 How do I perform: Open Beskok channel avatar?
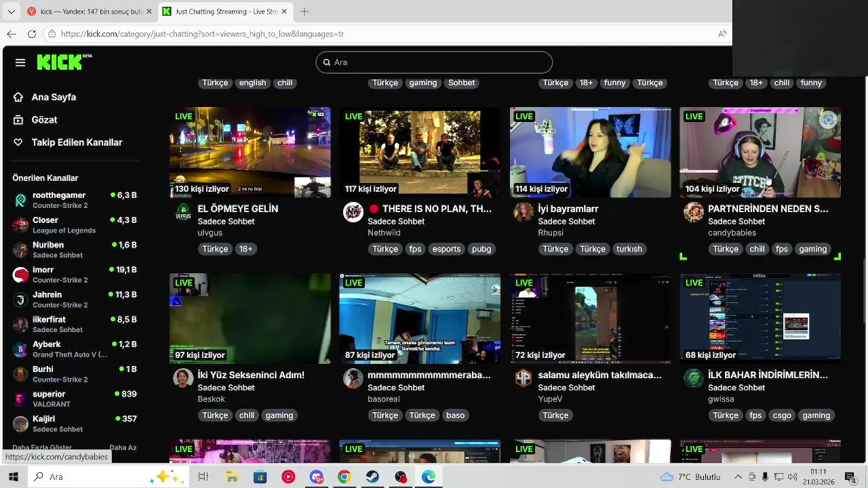point(183,378)
